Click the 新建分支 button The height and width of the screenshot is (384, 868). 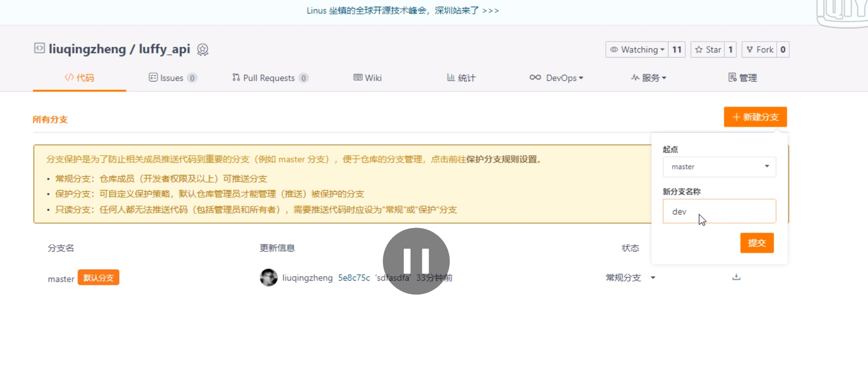pos(756,117)
